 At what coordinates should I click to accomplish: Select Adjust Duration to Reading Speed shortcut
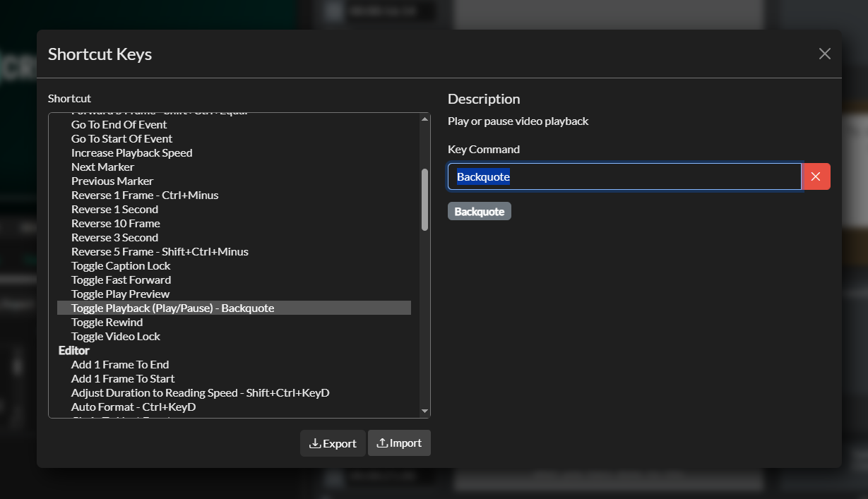point(234,393)
